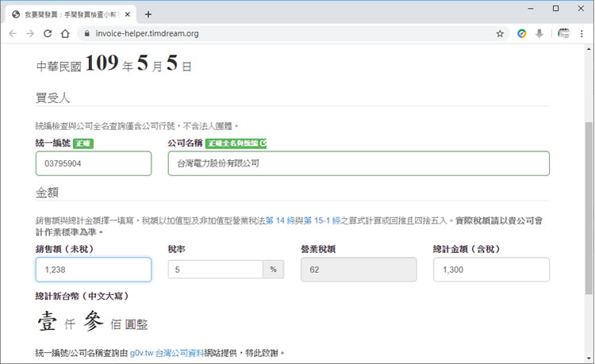Open the 第 14 條 tax law link
595x364 pixels.
280,220
